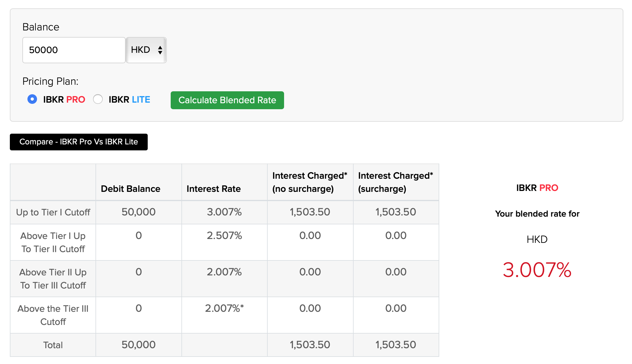Click the red 3.007% blended rate value
The image size is (632, 364).
pos(537,270)
